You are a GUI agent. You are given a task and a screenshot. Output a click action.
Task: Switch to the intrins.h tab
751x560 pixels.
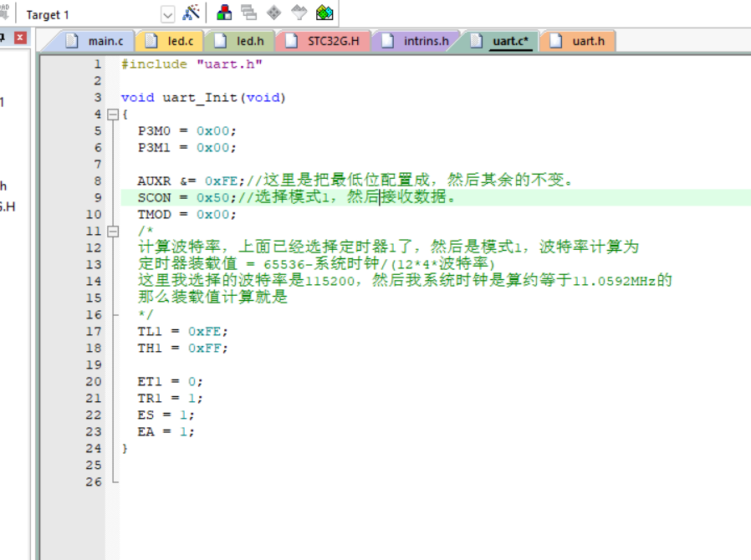coord(416,41)
